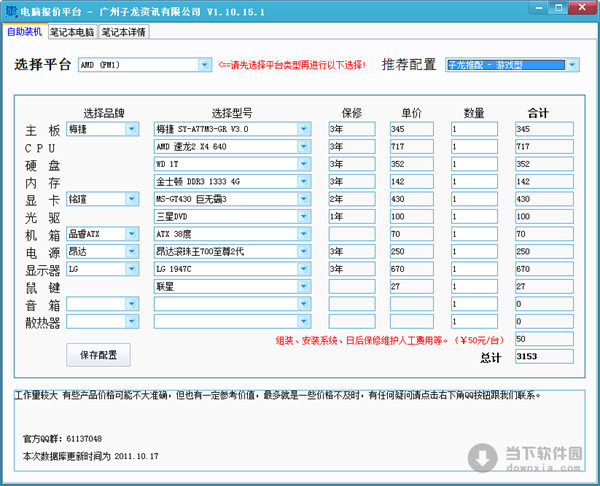
Task: Select the 内存 warranty field
Action: (x=350, y=182)
